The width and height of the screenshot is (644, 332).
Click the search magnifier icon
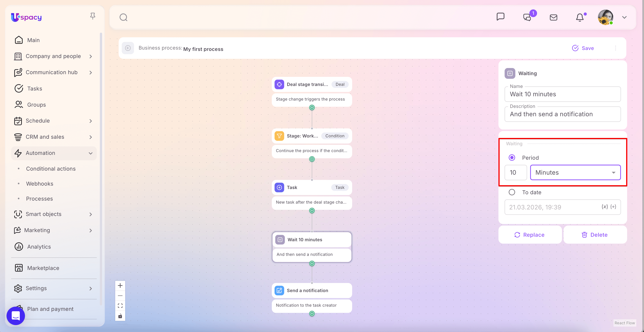tap(123, 17)
